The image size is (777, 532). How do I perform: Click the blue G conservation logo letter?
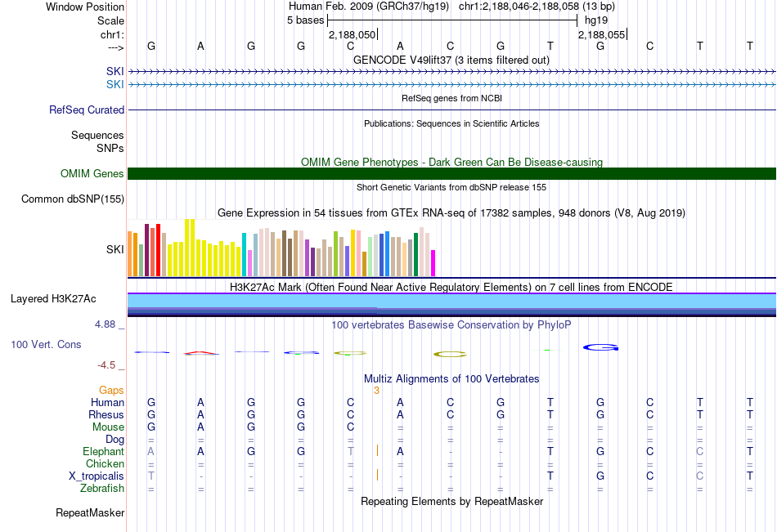coord(600,348)
